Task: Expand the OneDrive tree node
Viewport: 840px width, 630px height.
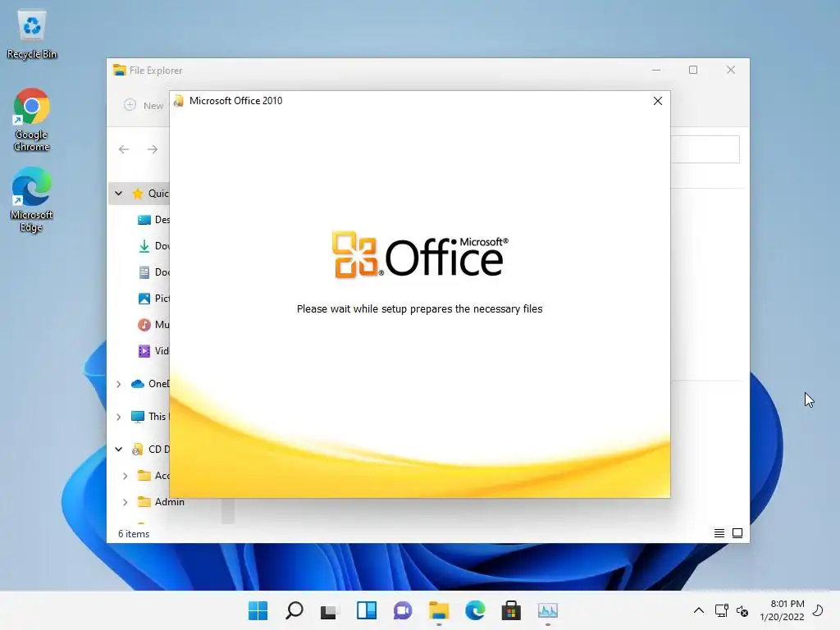Action: (x=118, y=384)
